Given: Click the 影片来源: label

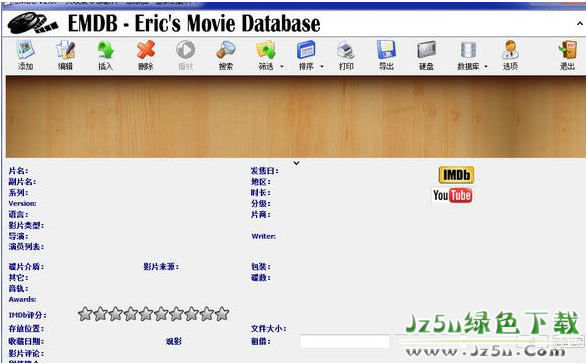Looking at the screenshot, I should 161,266.
